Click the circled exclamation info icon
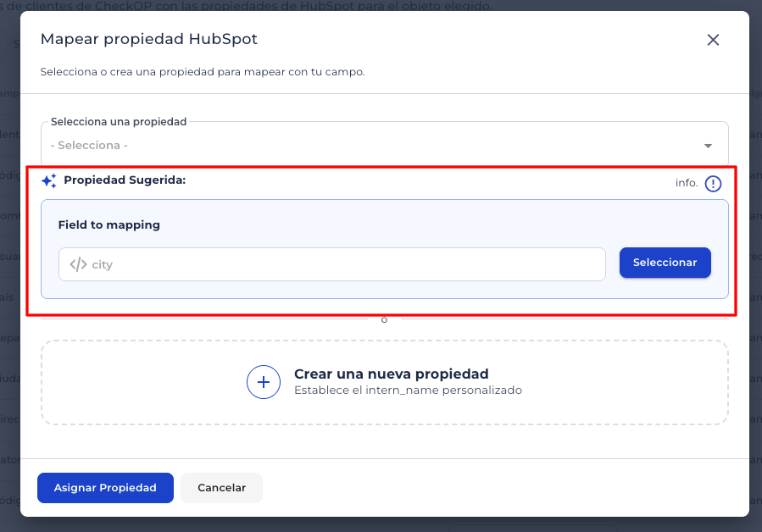This screenshot has width=762, height=532. (713, 183)
